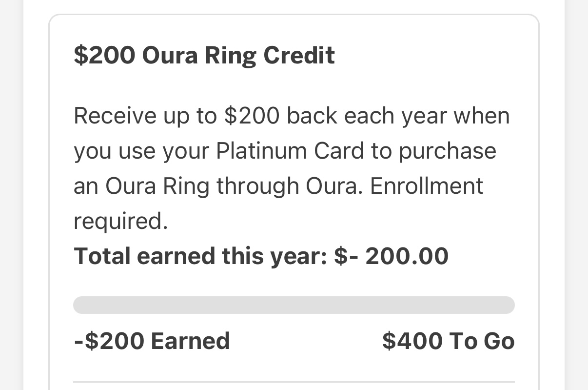Tap the "$400 To Go" label
This screenshot has height=390, width=588.
pyautogui.click(x=448, y=341)
